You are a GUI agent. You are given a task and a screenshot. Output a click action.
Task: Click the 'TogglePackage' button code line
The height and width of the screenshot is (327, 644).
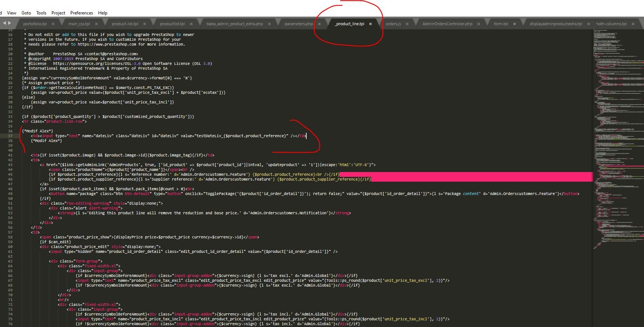click(x=314, y=194)
